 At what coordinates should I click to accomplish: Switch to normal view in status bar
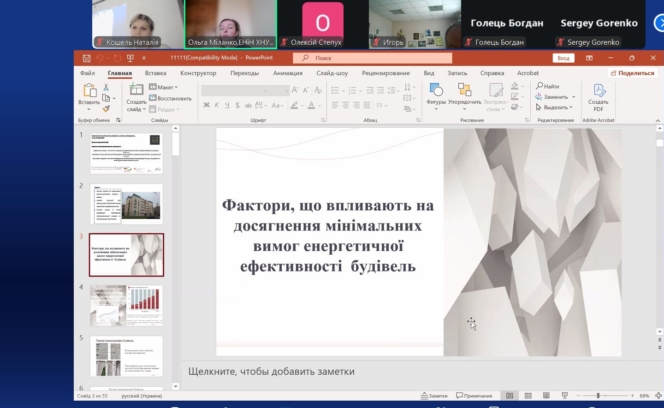(x=511, y=396)
